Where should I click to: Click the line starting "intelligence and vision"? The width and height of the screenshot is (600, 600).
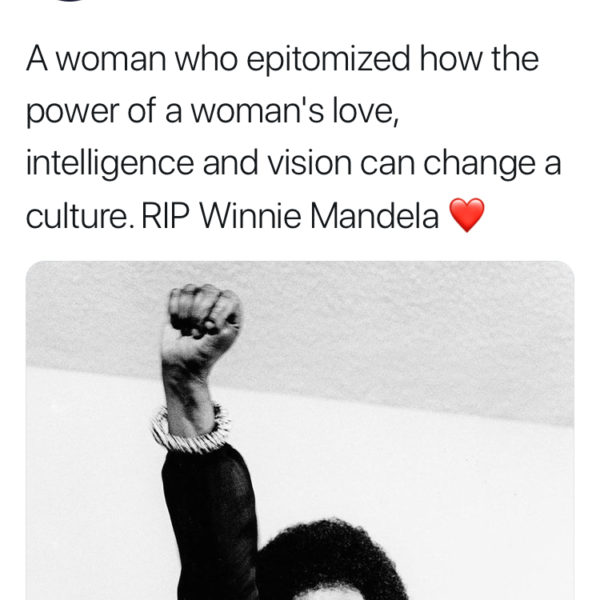(292, 164)
